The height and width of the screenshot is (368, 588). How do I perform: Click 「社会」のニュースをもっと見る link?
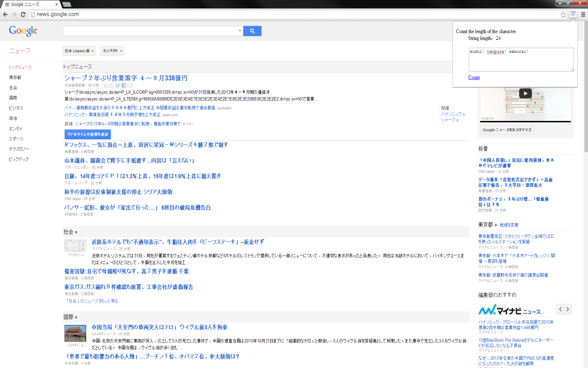[x=91, y=301]
